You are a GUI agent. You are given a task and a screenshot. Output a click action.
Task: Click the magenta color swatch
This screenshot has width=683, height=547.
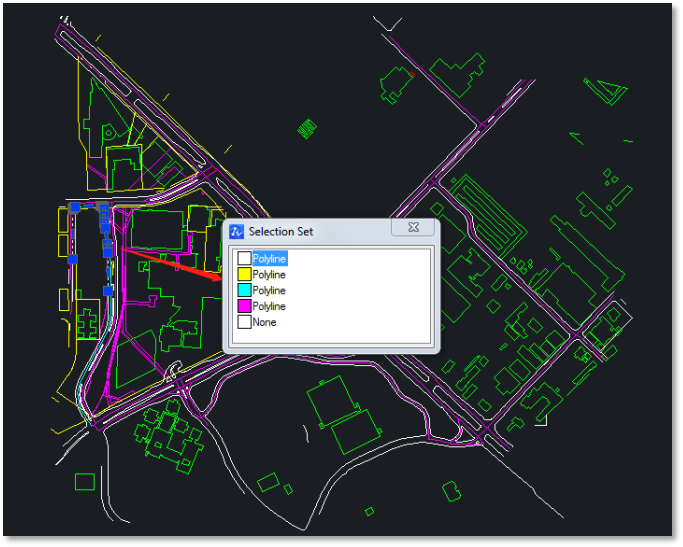click(x=244, y=307)
